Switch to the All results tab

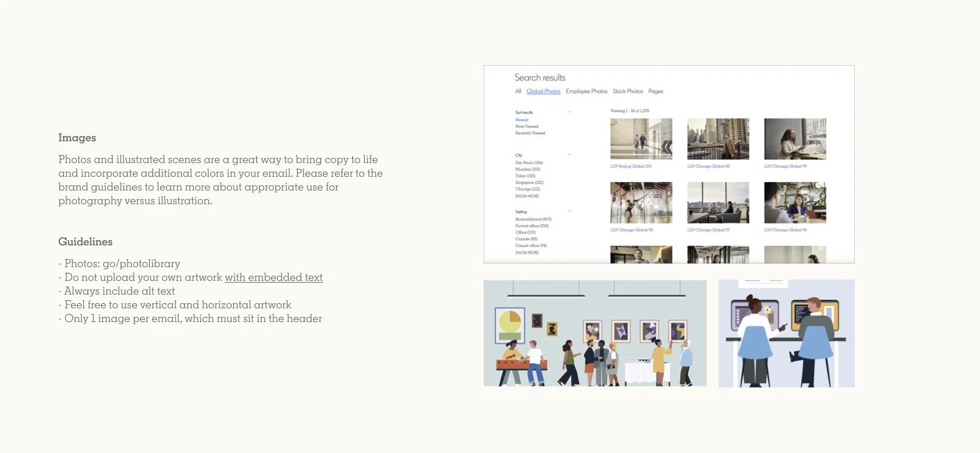pyautogui.click(x=518, y=92)
